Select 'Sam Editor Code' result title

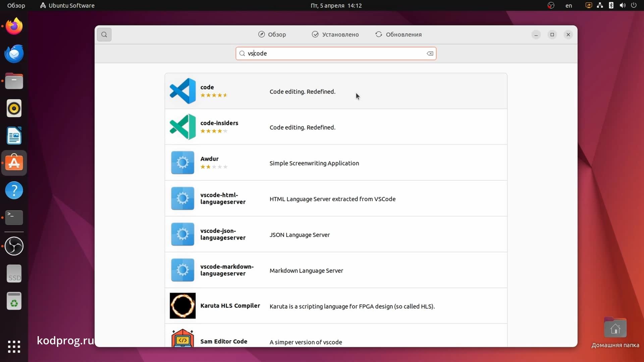(224, 342)
